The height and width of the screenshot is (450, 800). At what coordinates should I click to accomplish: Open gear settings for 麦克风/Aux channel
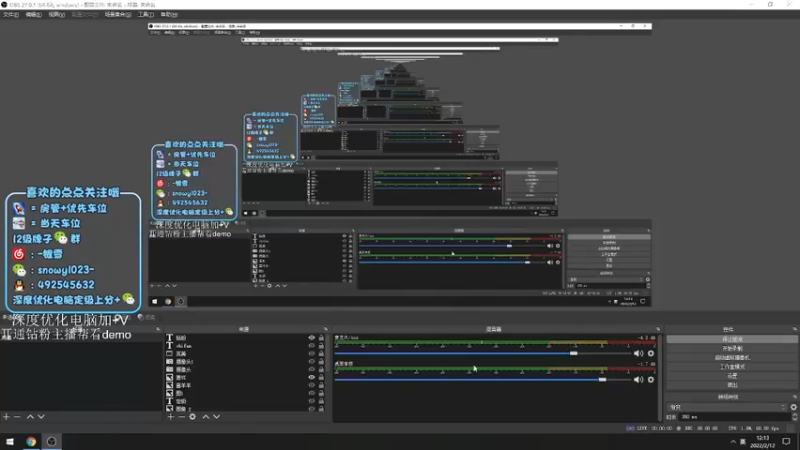point(651,353)
